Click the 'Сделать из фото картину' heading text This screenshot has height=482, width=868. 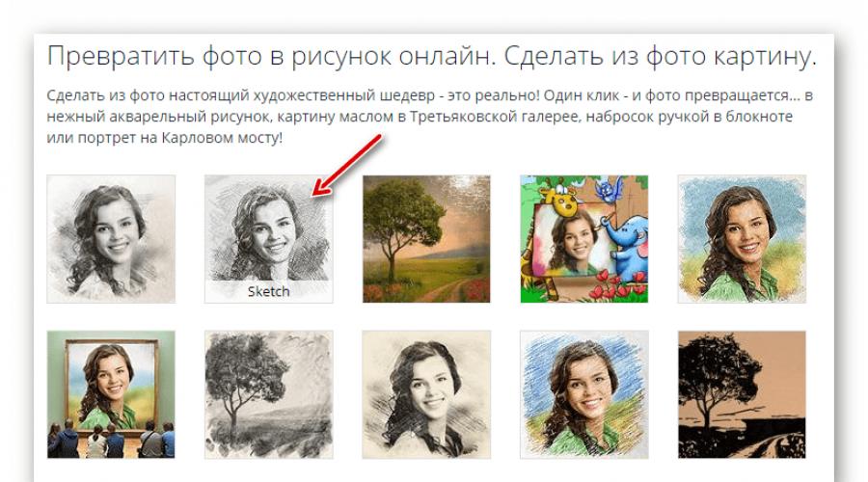pos(661,57)
